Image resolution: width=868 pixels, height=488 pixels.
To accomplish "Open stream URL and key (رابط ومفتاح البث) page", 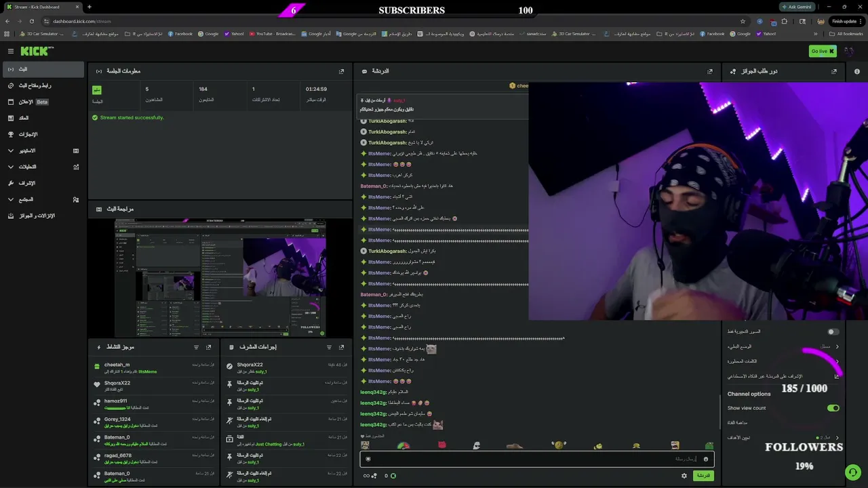I will pos(43,85).
